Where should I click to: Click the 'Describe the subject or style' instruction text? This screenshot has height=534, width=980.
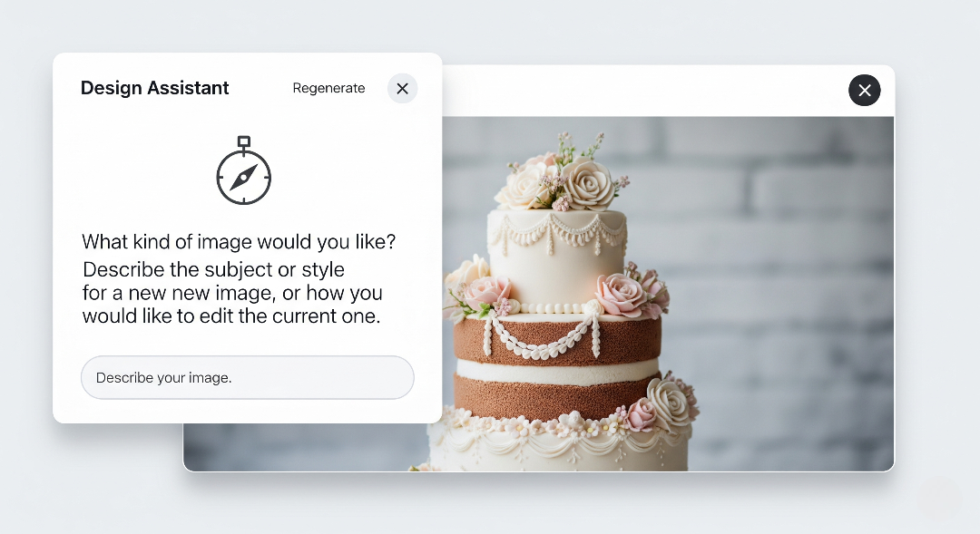[x=214, y=270]
